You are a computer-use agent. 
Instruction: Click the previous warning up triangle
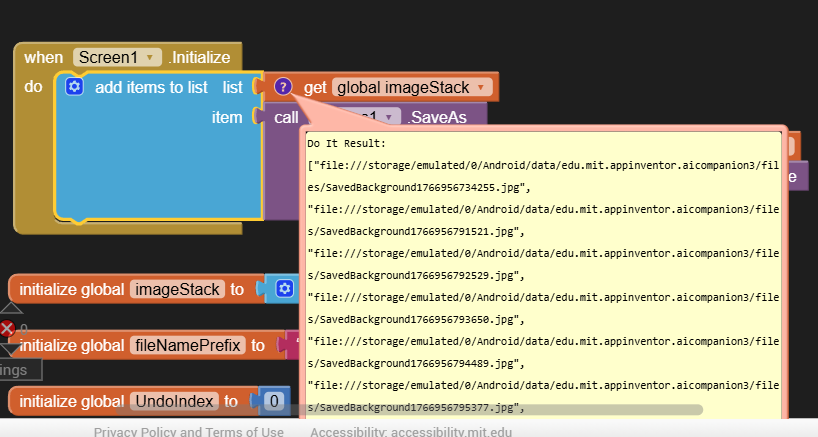10,307
